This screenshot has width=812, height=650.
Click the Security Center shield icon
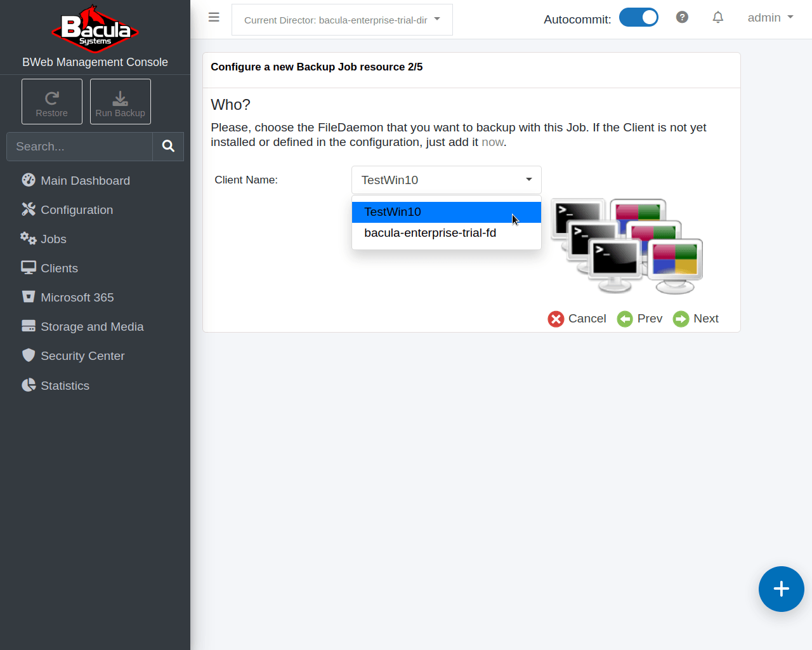click(29, 355)
